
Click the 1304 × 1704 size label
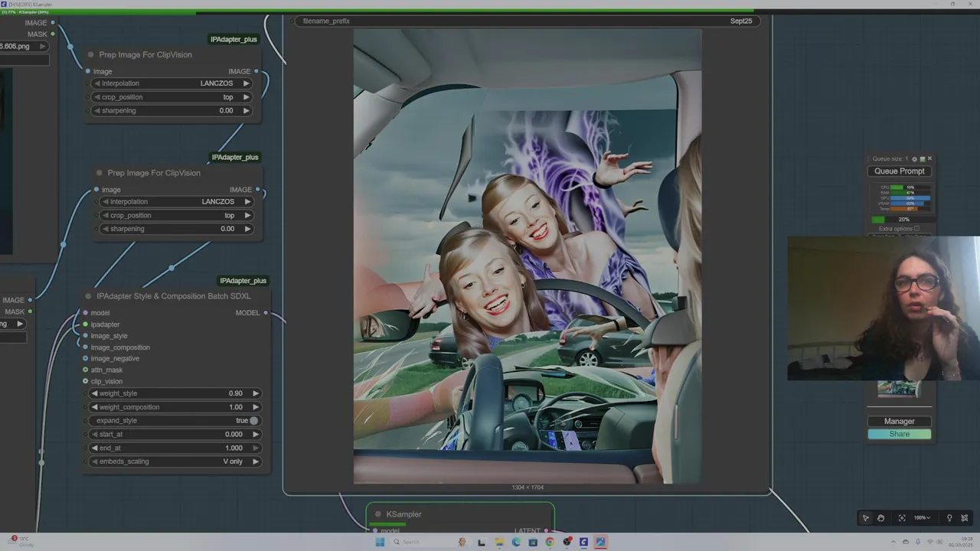click(x=528, y=487)
